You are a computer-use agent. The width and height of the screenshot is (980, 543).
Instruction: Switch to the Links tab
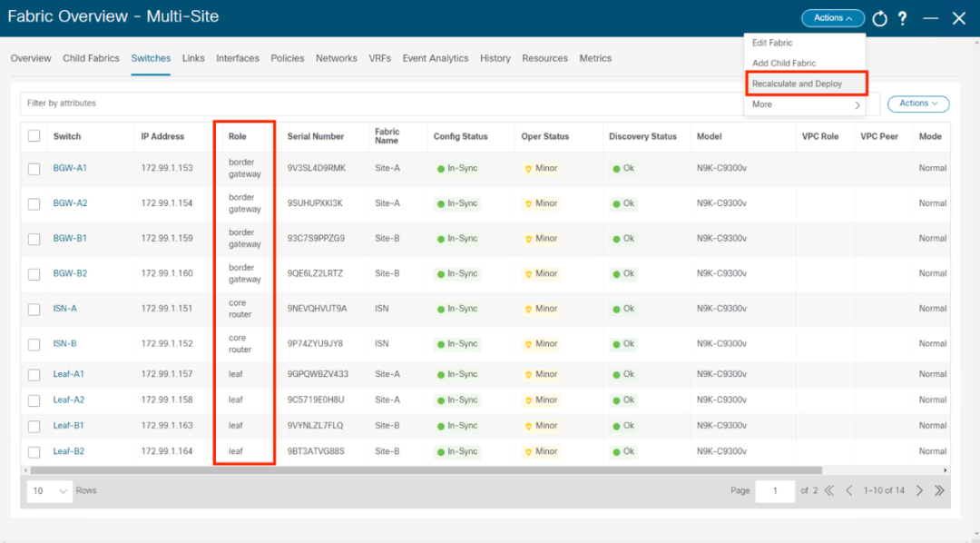pos(193,58)
